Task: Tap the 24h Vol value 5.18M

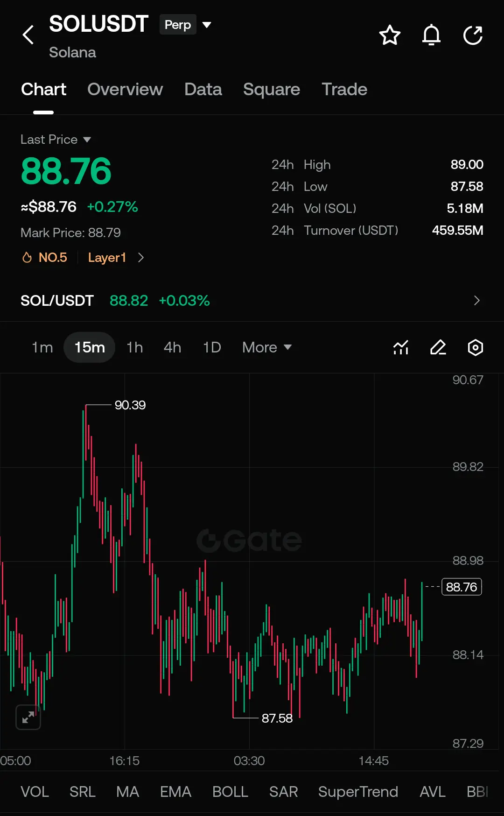Action: (x=465, y=208)
